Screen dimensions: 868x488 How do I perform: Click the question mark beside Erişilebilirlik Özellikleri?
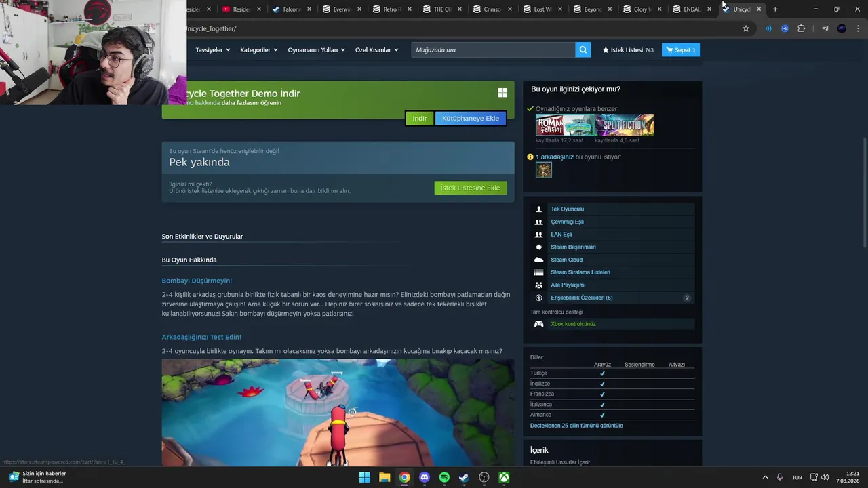pos(686,298)
